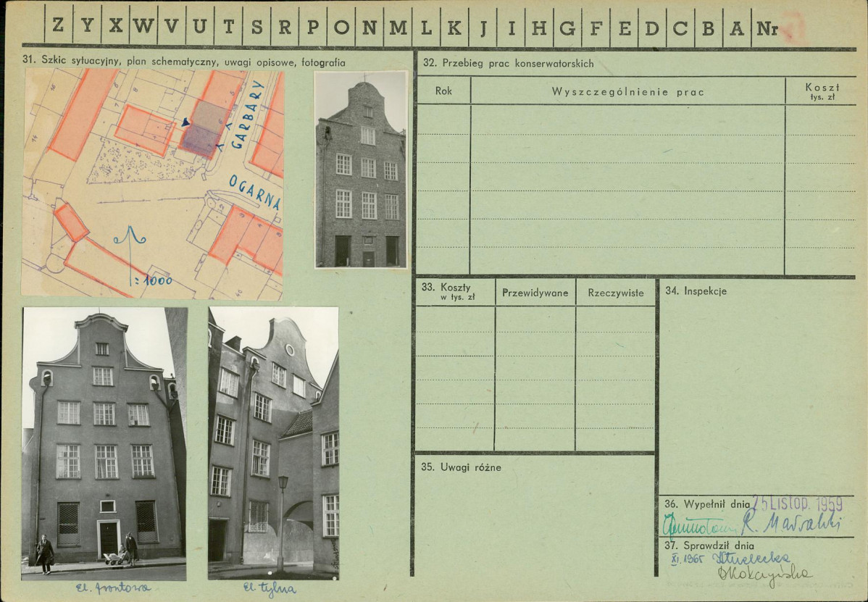Click the Przewidywane costs column header
This screenshot has width=868, height=602.
tap(535, 293)
